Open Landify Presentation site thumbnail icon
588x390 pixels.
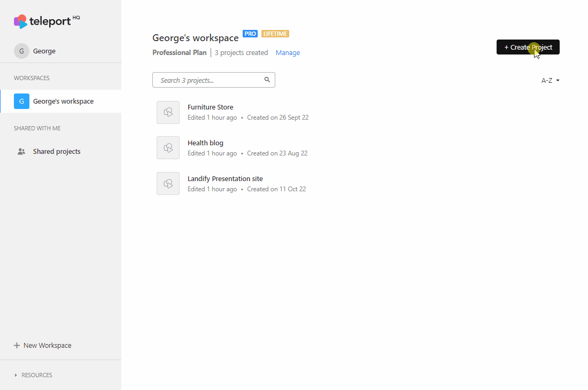pos(168,184)
